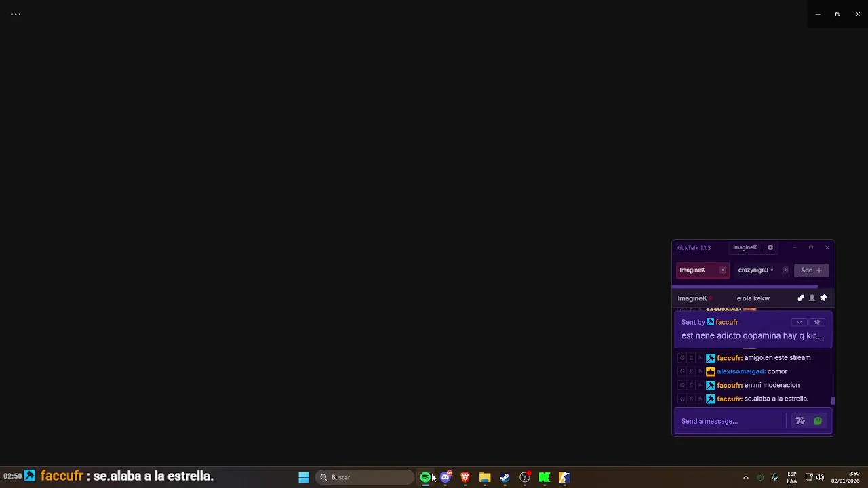Open the three-dots menu in main window

16,14
